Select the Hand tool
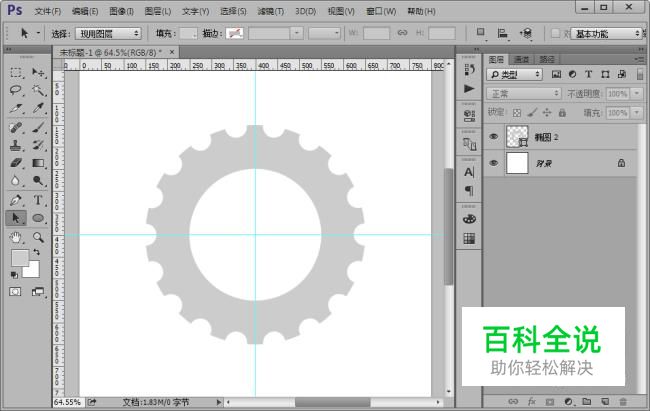 (16, 237)
